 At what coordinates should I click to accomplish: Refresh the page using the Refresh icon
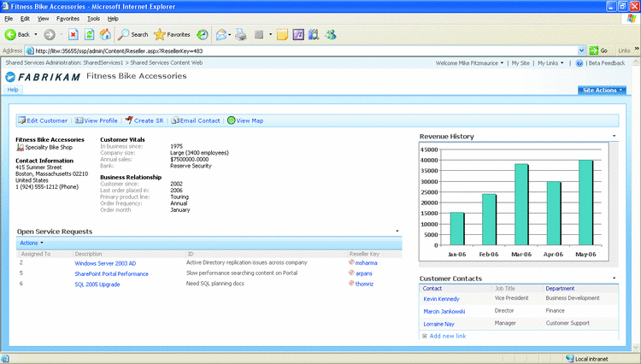89,35
